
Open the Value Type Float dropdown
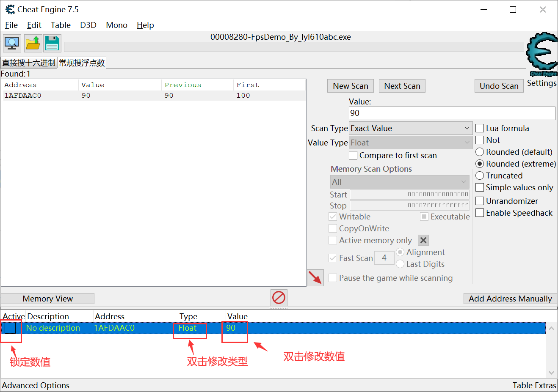pyautogui.click(x=410, y=143)
